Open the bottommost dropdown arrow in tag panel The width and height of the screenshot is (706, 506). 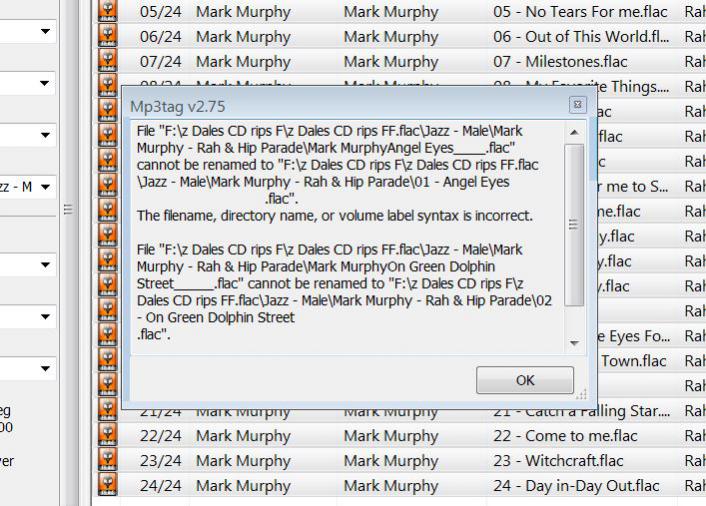(x=46, y=369)
